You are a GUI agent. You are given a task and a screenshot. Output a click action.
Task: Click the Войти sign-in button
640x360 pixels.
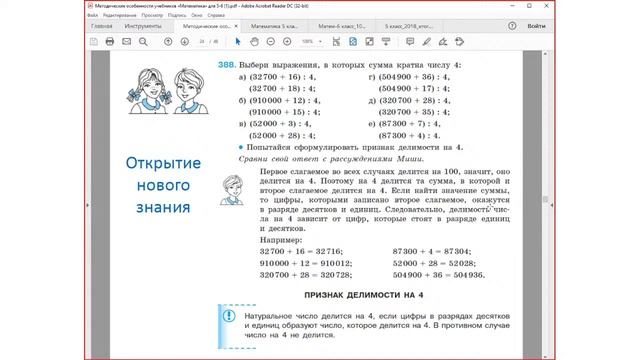coord(536,26)
